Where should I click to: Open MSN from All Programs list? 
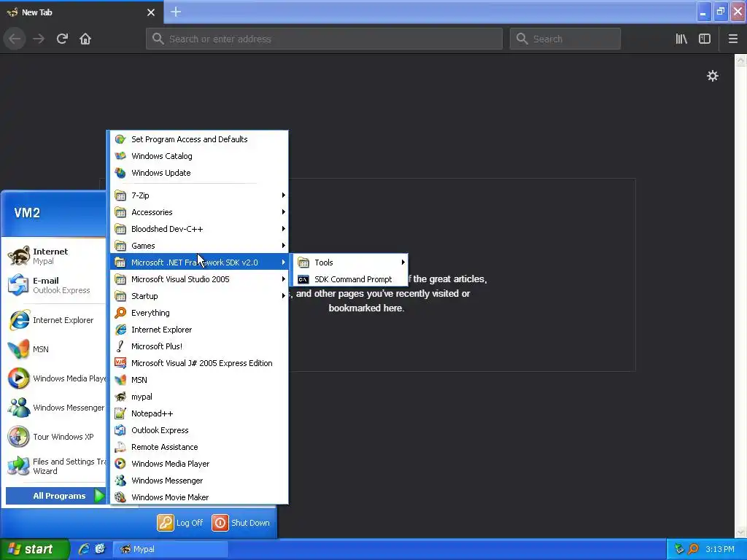[199, 379]
